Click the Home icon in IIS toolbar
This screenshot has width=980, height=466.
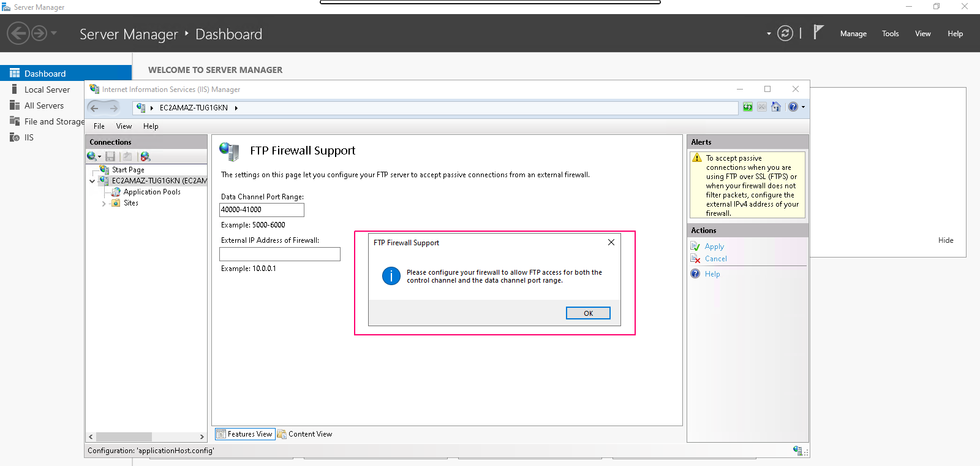point(776,107)
